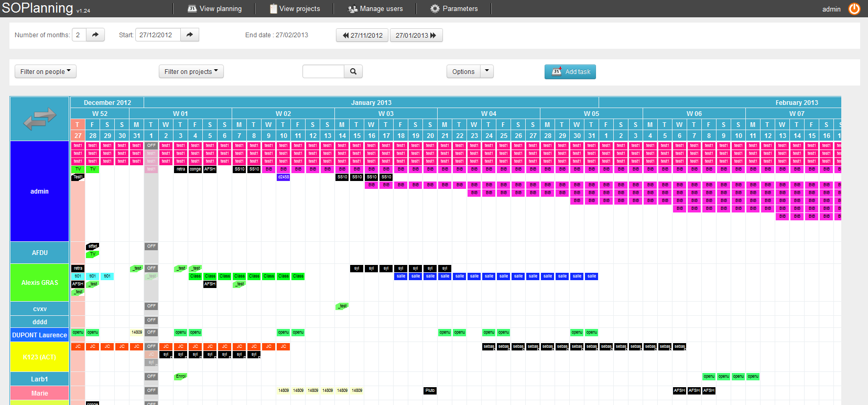Click the purple d2458 task on admin row
Viewport: 868px width, 405px height.
pos(283,177)
